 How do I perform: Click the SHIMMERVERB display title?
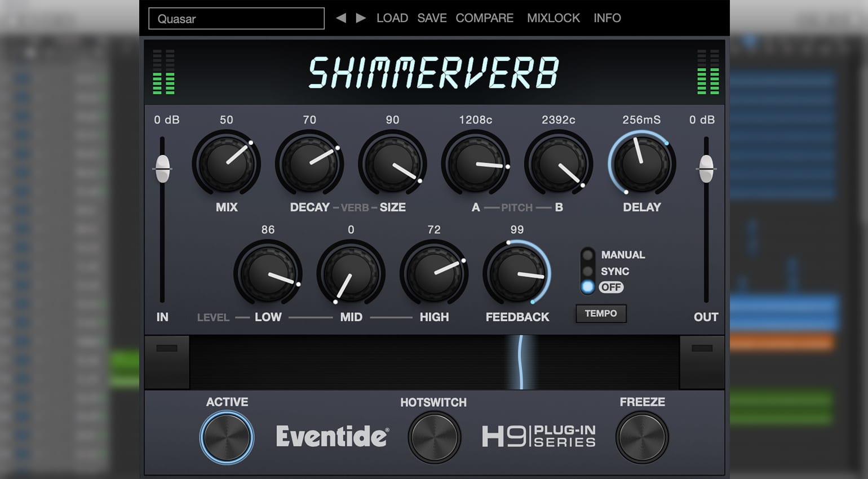(x=434, y=73)
